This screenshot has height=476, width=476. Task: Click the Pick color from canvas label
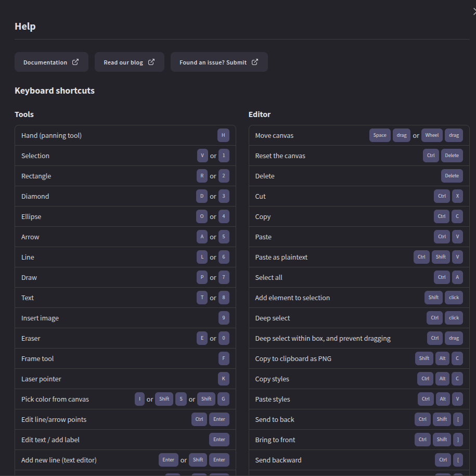pyautogui.click(x=55, y=399)
